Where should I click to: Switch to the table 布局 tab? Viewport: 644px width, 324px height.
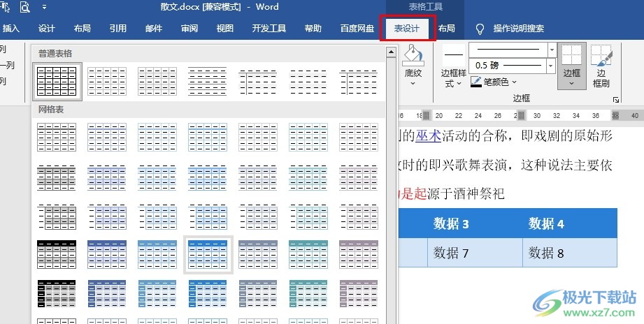pyautogui.click(x=446, y=29)
